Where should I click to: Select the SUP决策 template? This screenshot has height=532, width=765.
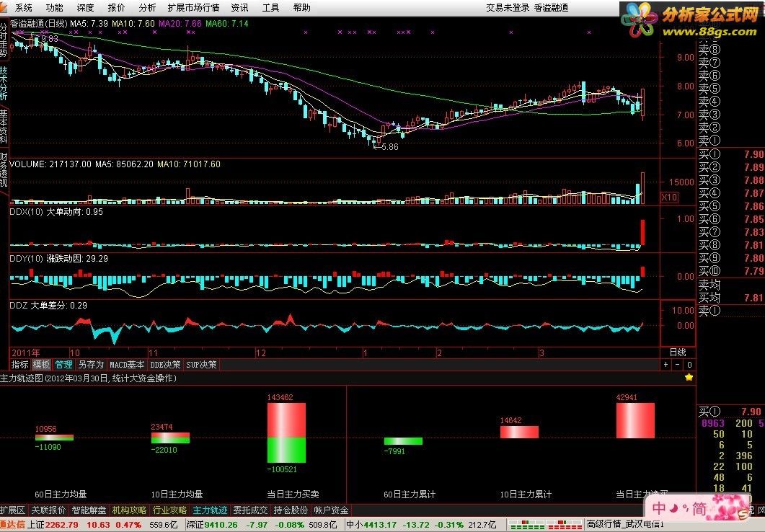(x=201, y=364)
